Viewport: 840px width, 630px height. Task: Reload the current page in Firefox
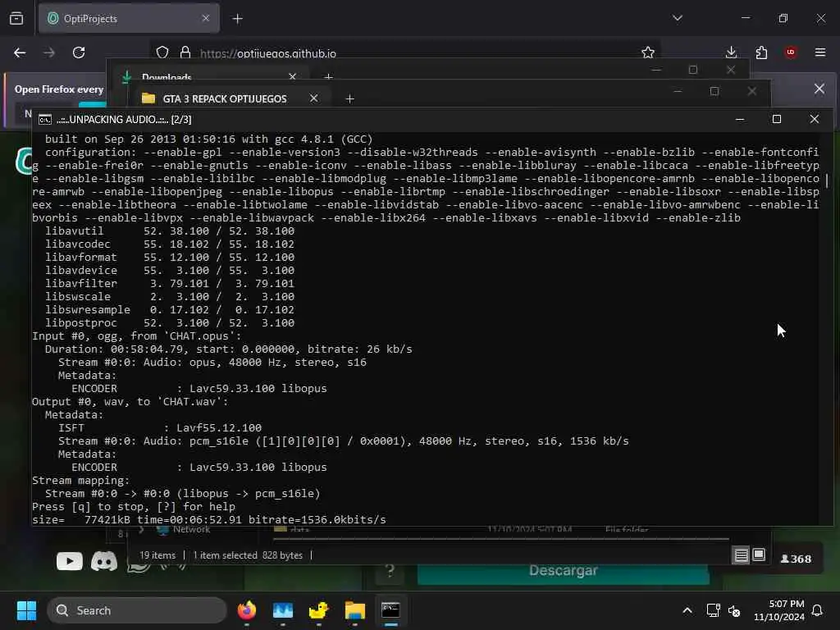(x=79, y=52)
